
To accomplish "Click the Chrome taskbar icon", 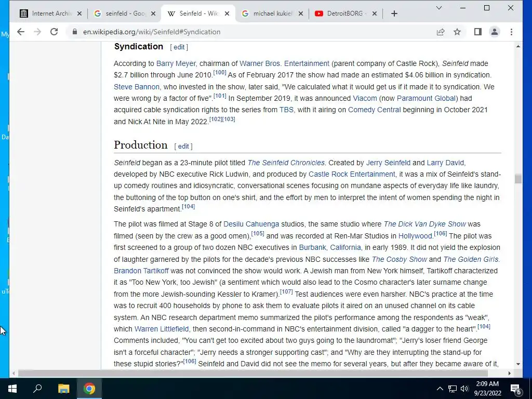I will click(89, 389).
